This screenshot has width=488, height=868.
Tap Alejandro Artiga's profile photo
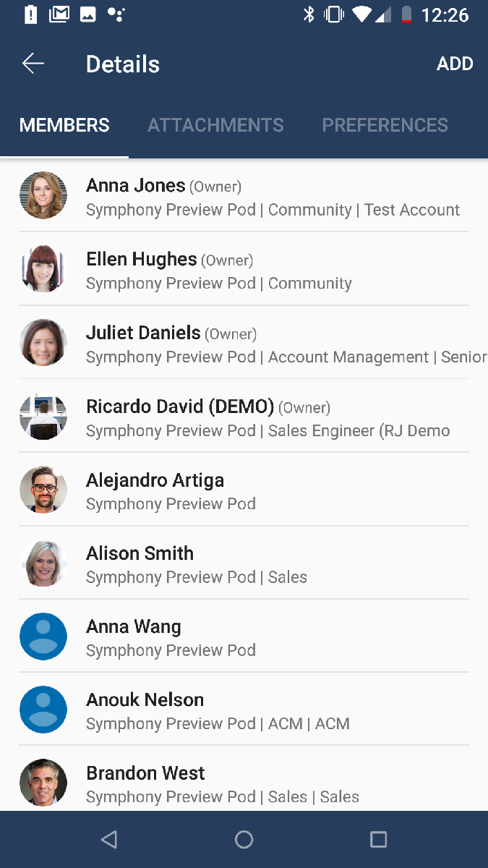[43, 490]
